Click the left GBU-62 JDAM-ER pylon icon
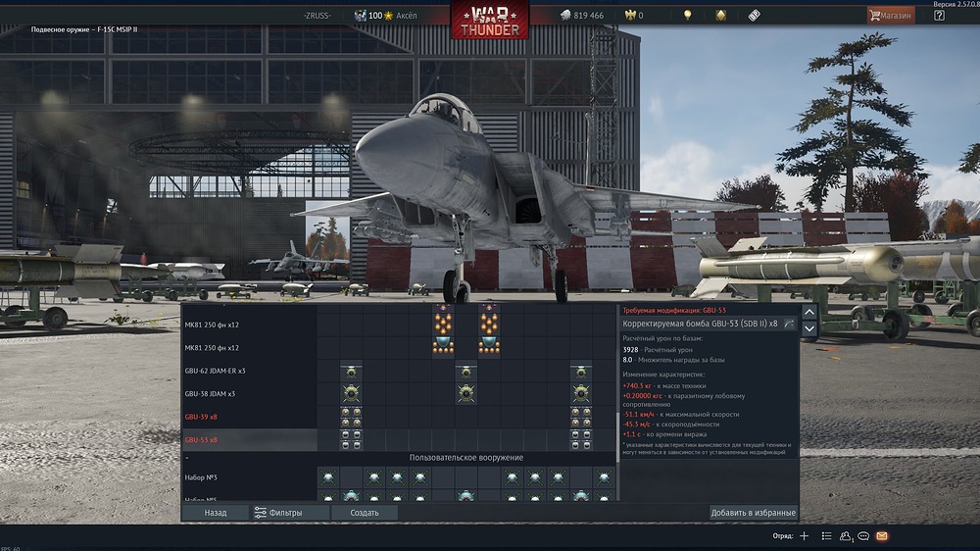The width and height of the screenshot is (980, 551). 351,373
